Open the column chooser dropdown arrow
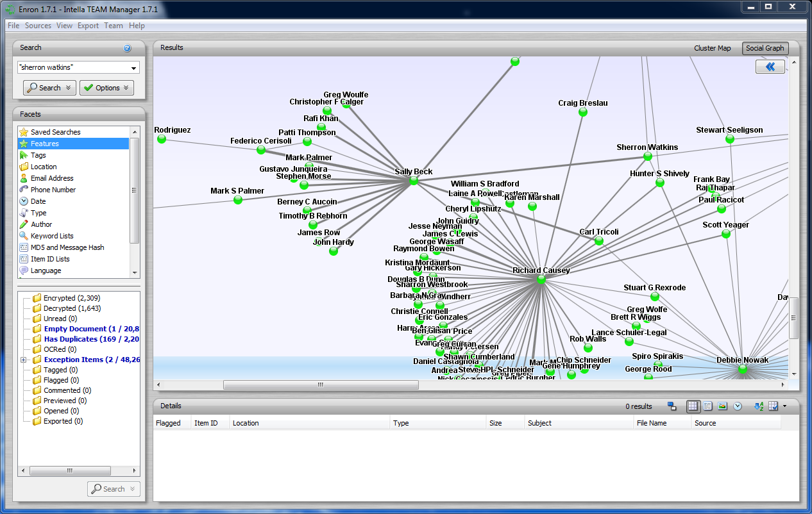Viewport: 812px width, 514px height. click(784, 406)
